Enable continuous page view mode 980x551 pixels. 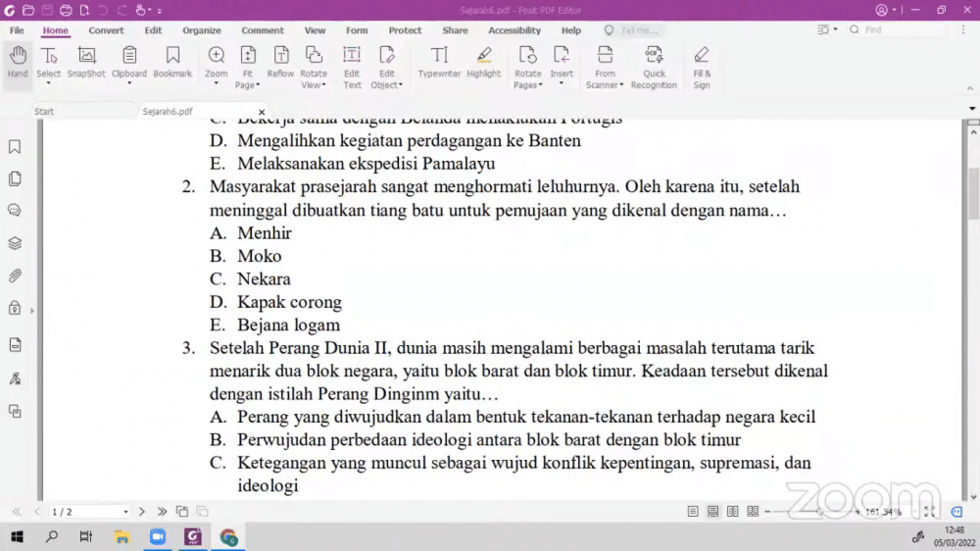click(x=712, y=512)
